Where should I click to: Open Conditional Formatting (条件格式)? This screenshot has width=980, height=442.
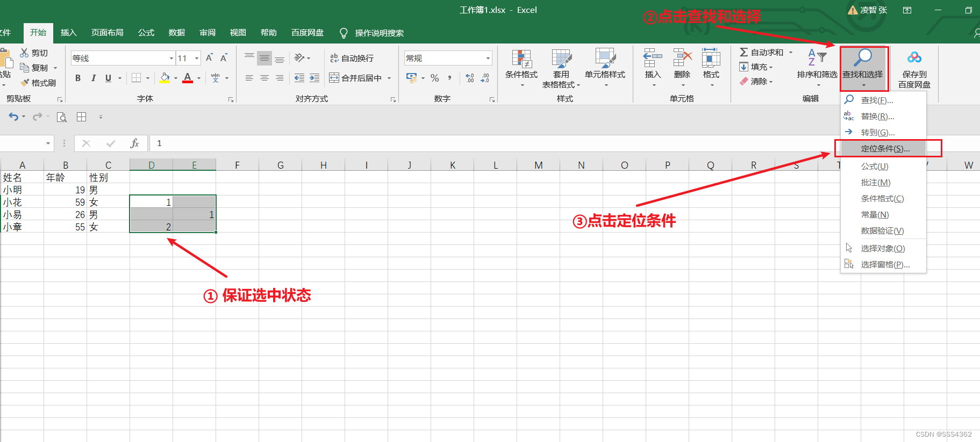(521, 68)
